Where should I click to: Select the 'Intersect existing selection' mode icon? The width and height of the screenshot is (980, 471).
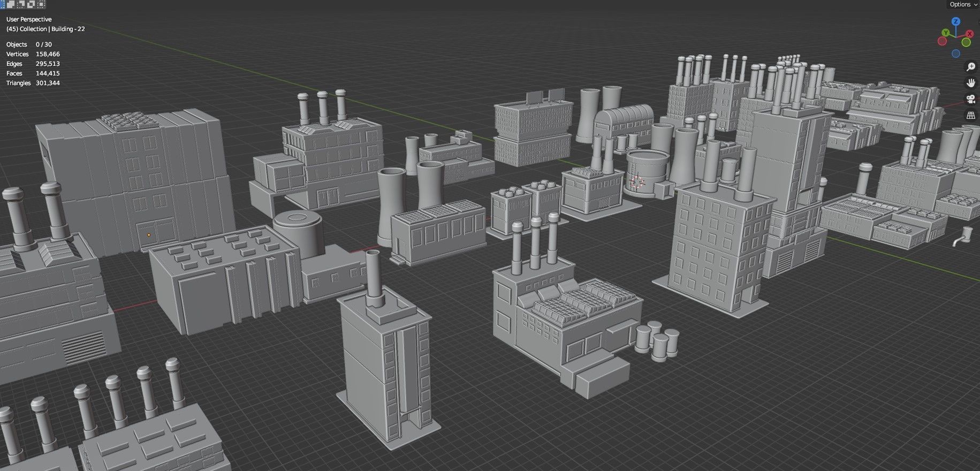coord(41,4)
